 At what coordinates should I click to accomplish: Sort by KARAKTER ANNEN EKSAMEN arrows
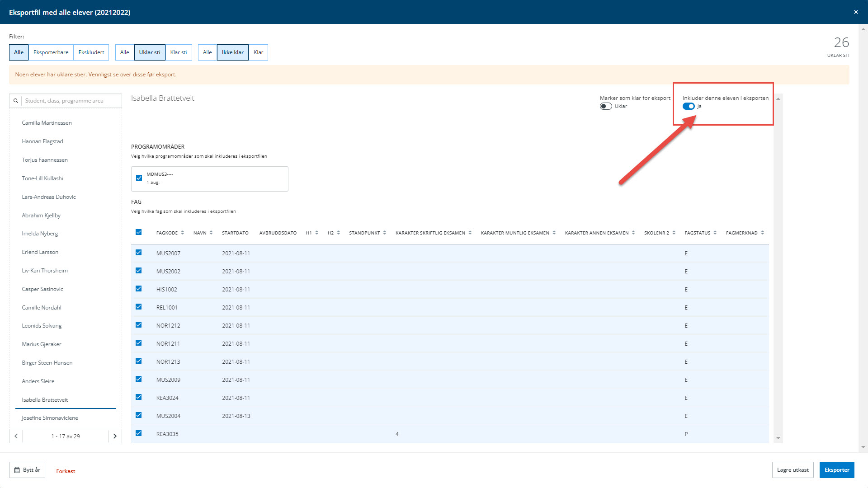click(633, 233)
